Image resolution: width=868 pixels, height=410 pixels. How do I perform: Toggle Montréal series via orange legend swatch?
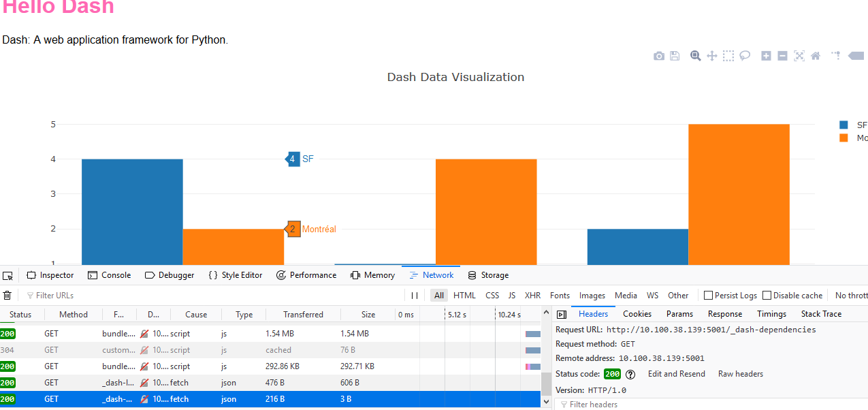coord(844,138)
